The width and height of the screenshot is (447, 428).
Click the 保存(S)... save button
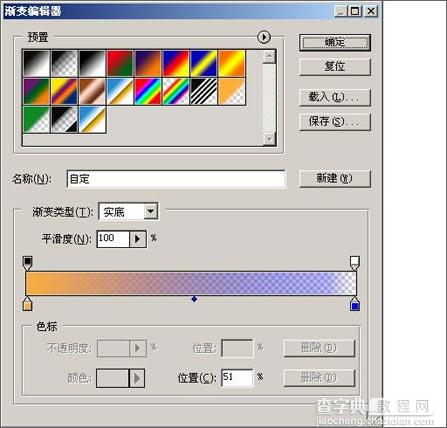click(x=335, y=122)
